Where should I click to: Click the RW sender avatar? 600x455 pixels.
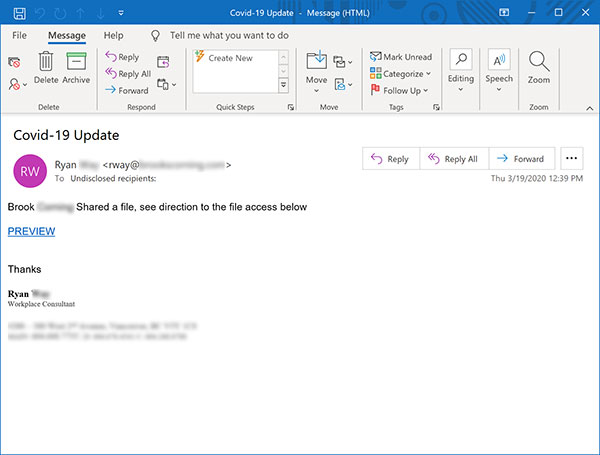click(30, 171)
